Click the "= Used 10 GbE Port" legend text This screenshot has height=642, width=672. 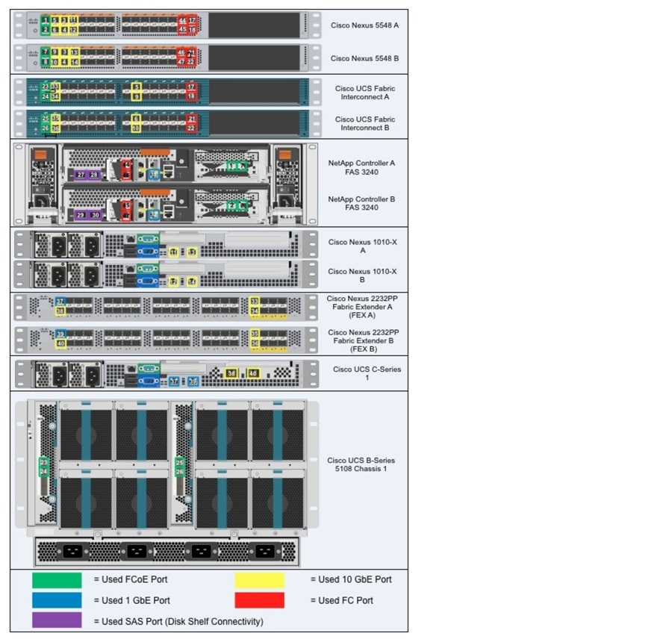pyautogui.click(x=351, y=579)
